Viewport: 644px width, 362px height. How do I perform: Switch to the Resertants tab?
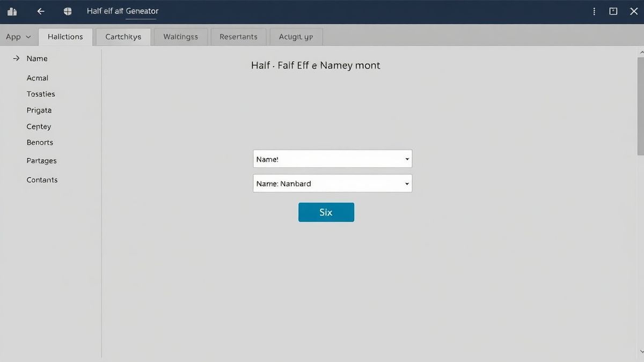(x=238, y=37)
